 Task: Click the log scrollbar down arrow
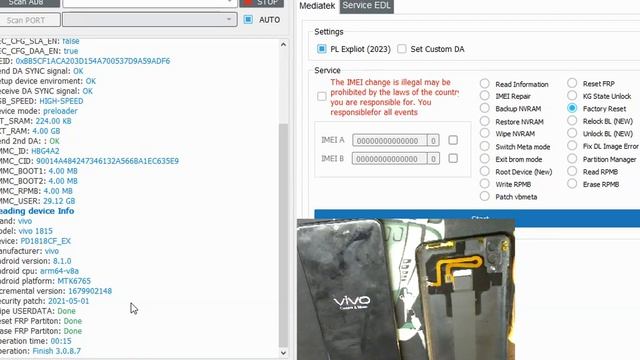pos(283,353)
